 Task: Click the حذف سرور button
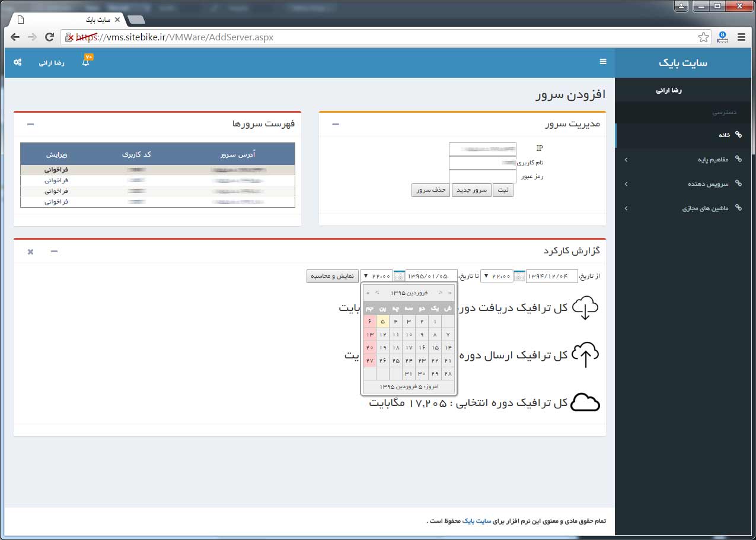[x=430, y=190]
